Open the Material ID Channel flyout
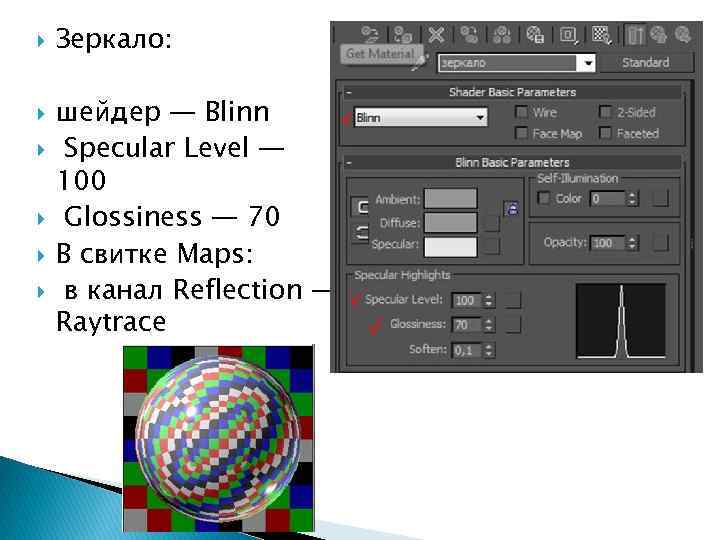Screen dimensions: 720x540 point(568,35)
